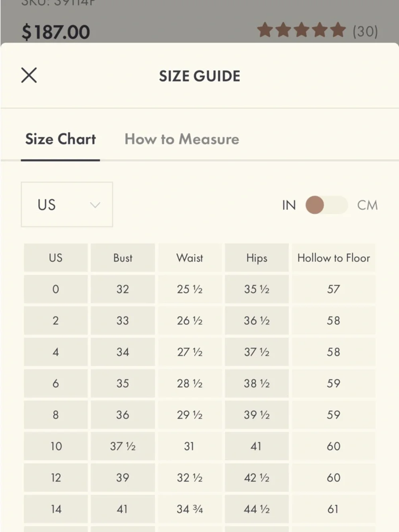
Task: Select the US size 0 row cell
Action: click(55, 289)
